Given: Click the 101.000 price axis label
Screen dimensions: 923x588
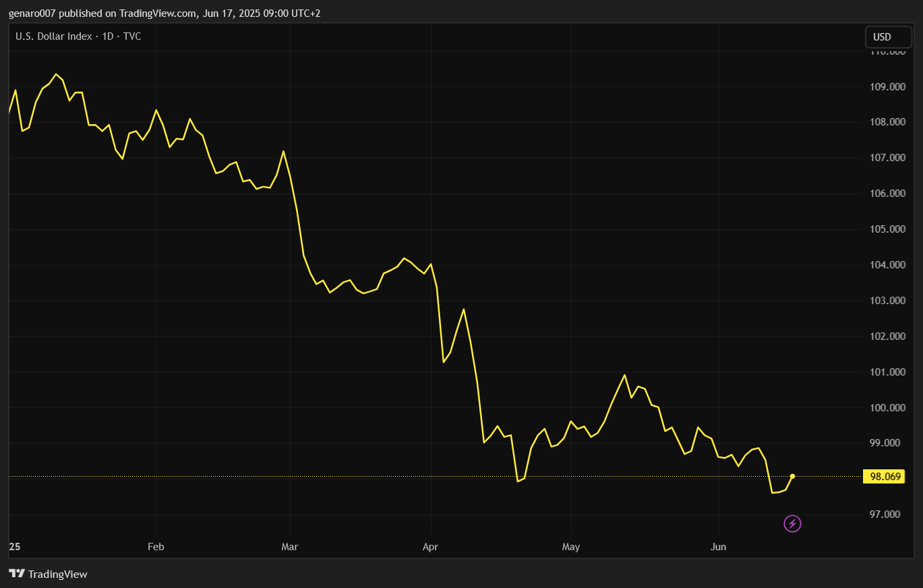Looking at the screenshot, I should pyautogui.click(x=887, y=372).
